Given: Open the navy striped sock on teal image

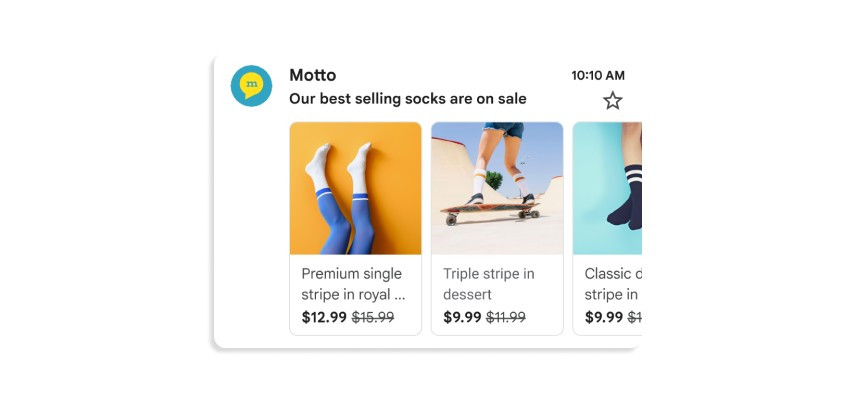Looking at the screenshot, I should tap(608, 188).
